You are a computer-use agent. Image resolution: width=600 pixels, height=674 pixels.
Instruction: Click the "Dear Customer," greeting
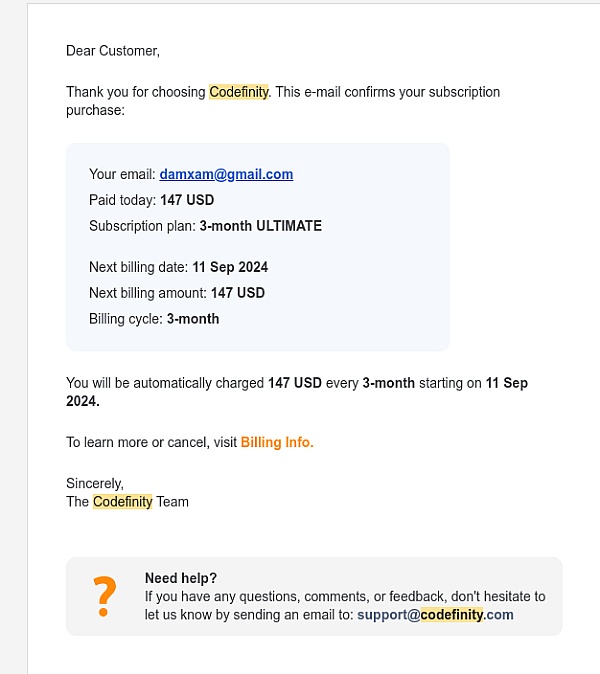coord(113,50)
